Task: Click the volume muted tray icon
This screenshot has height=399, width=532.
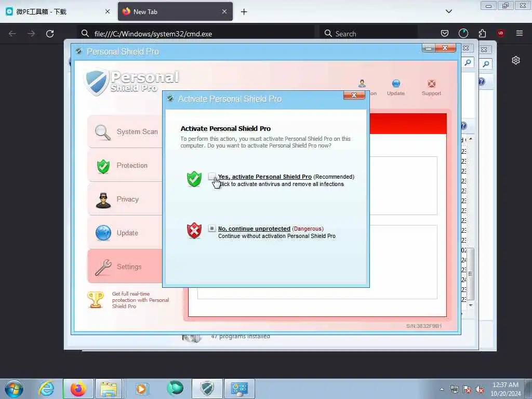Action: [480, 390]
